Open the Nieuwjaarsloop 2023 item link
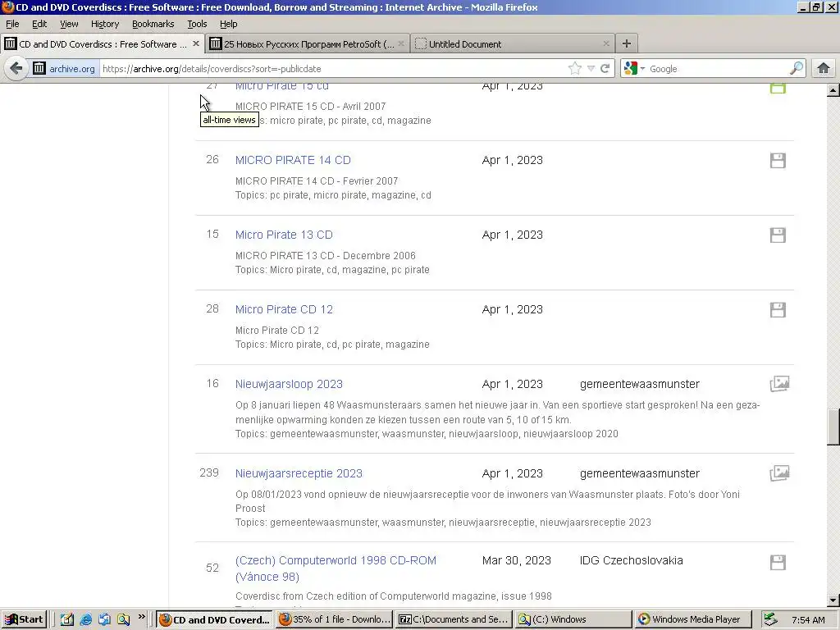 point(289,384)
